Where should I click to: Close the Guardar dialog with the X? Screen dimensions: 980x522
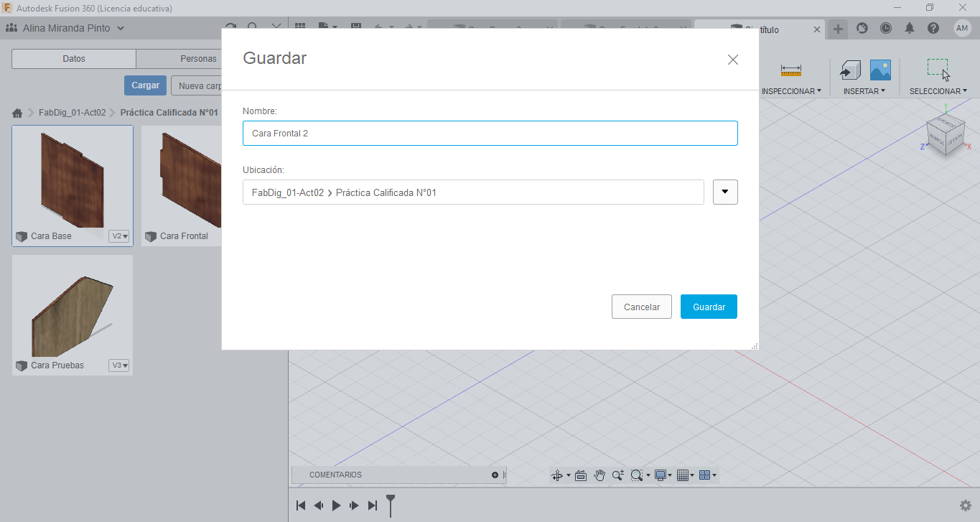[732, 60]
